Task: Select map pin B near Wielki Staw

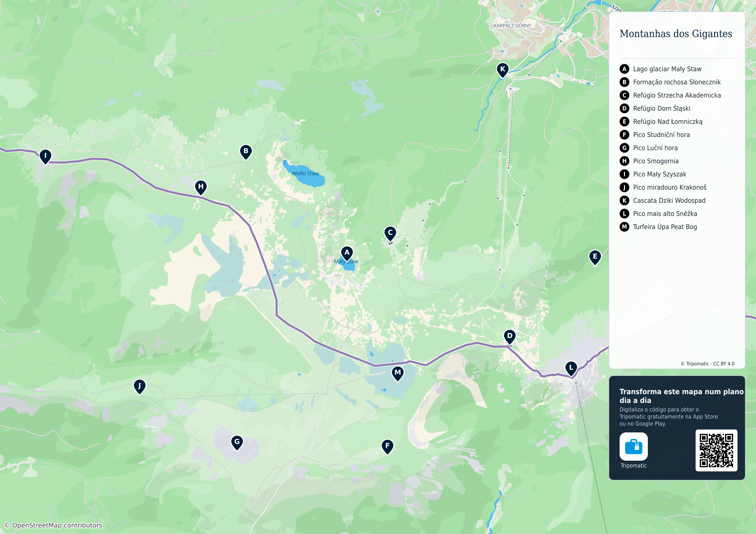Action: [x=246, y=152]
